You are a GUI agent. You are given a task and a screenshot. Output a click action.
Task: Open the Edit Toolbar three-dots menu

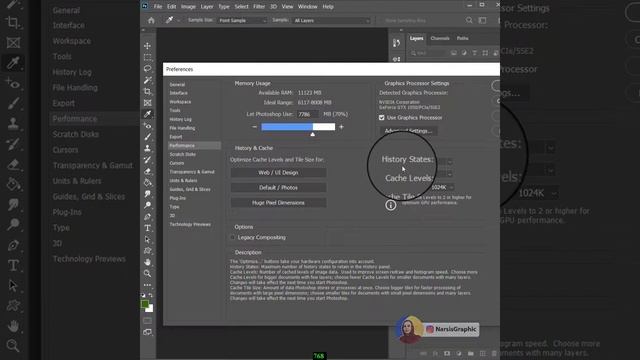coord(147,285)
